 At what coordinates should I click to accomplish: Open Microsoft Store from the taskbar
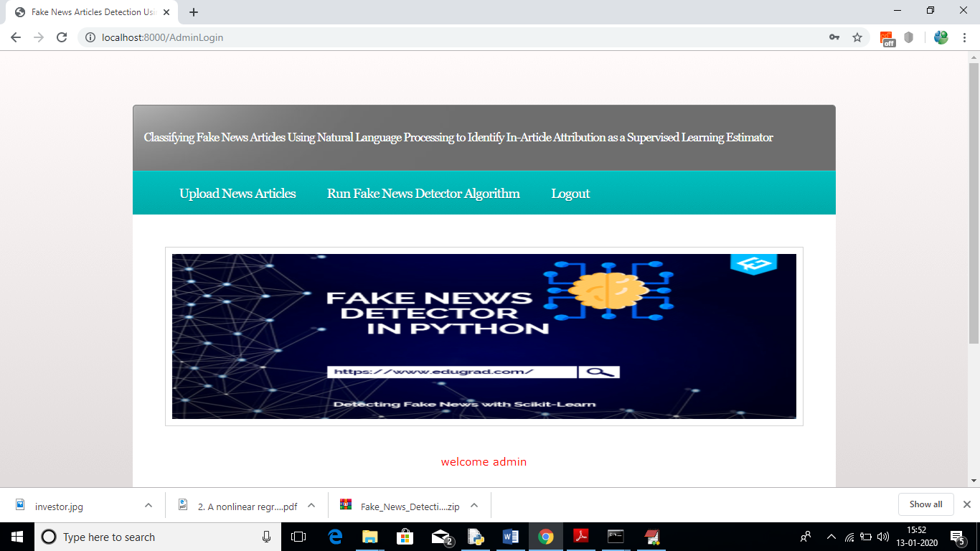tap(405, 537)
